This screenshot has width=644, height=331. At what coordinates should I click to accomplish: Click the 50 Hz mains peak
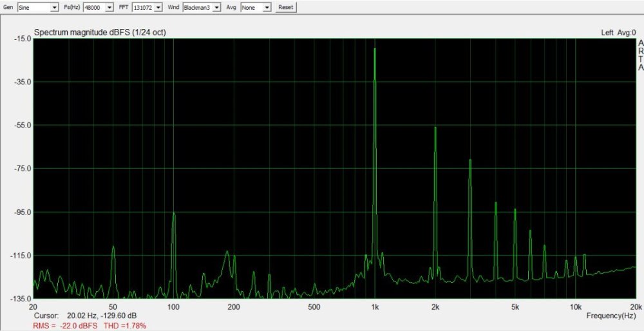[113, 248]
